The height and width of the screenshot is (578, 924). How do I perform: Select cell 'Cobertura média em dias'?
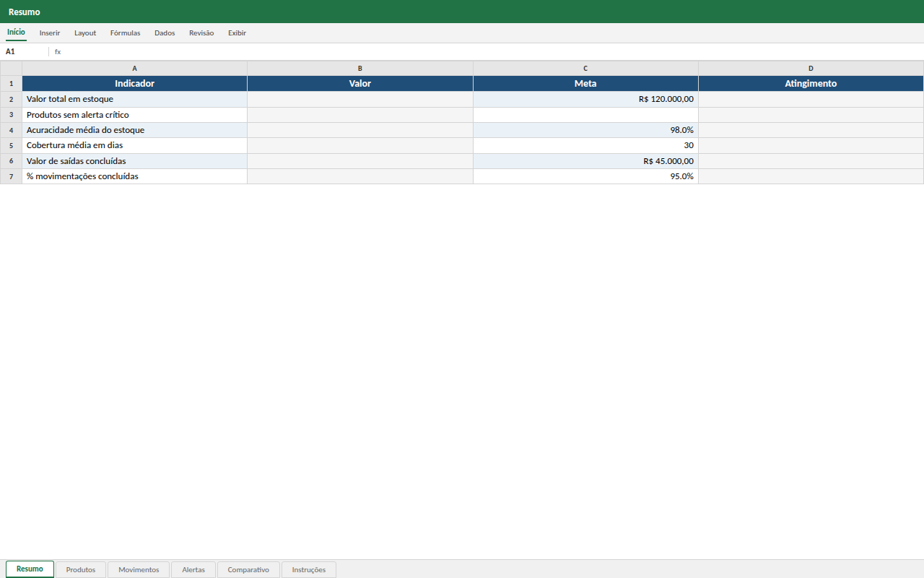135,145
